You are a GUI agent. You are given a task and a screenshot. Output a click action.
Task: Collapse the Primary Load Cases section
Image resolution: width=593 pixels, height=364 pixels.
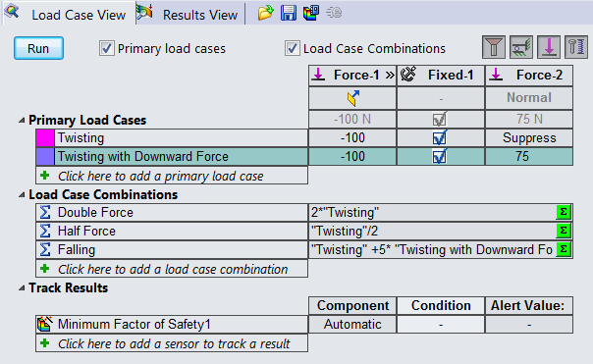click(22, 121)
